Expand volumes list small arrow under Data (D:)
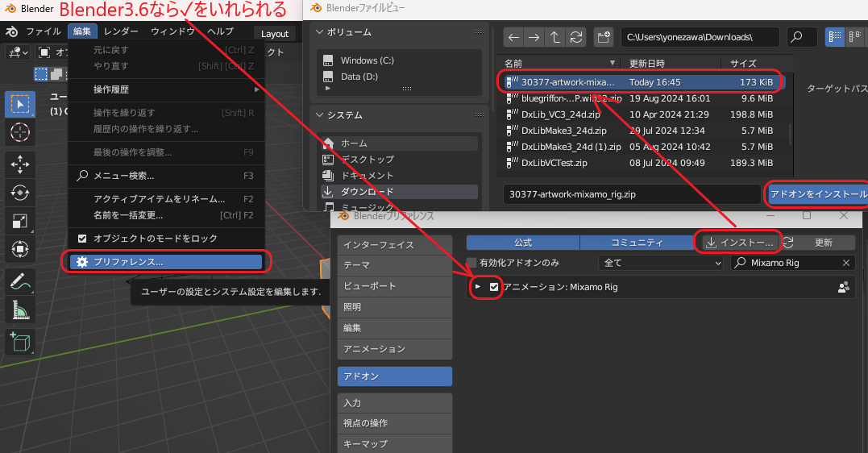868x453 pixels. coord(328,88)
